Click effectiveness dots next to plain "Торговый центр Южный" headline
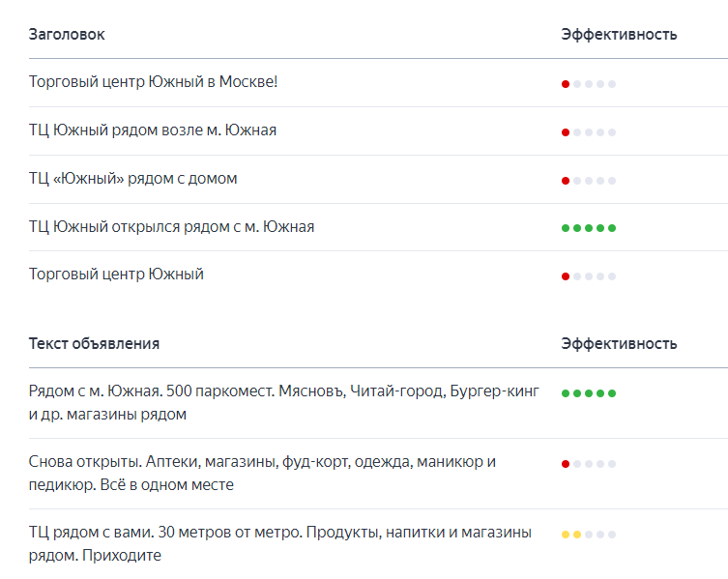The image size is (728, 579). [x=588, y=276]
